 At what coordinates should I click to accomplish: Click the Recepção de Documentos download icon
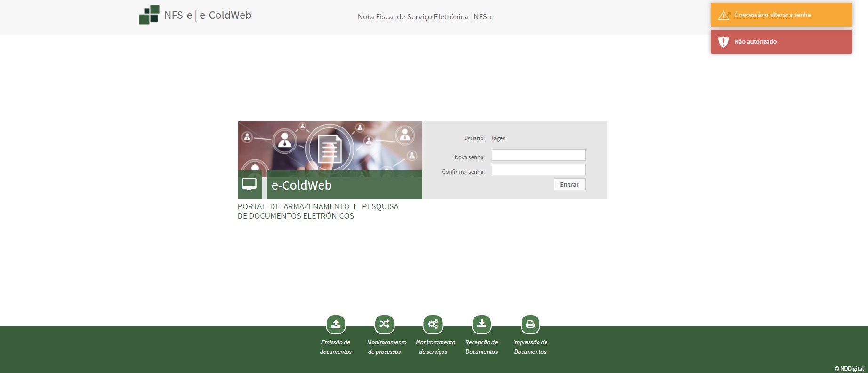click(482, 324)
